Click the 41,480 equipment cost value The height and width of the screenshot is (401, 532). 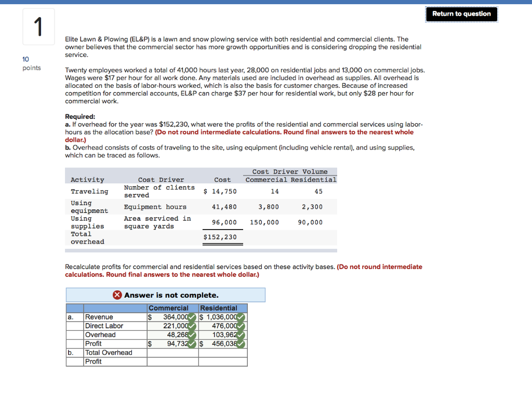pyautogui.click(x=224, y=207)
